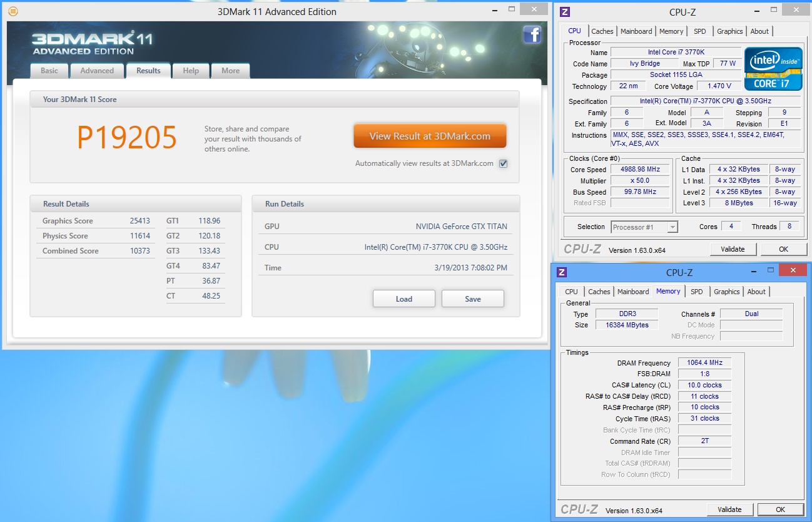The height and width of the screenshot is (522, 812).
Task: Click OK in lower CPU-Z memory window
Action: click(x=781, y=509)
